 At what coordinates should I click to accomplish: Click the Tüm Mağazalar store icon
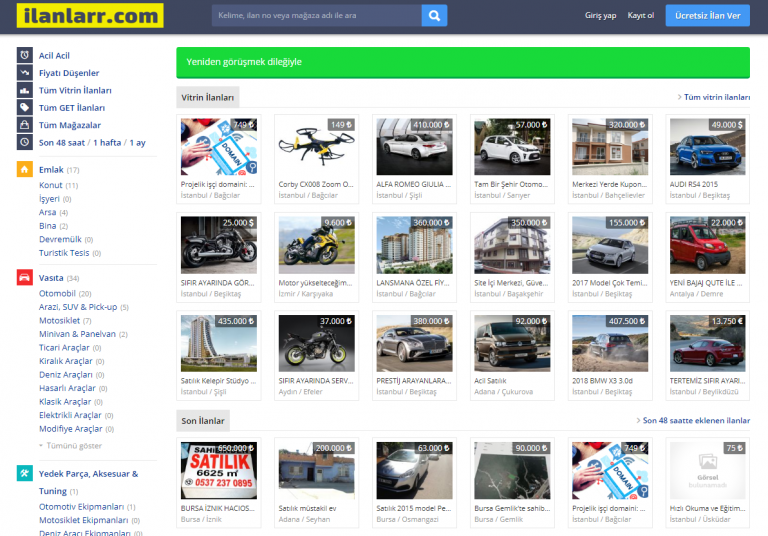pyautogui.click(x=24, y=125)
